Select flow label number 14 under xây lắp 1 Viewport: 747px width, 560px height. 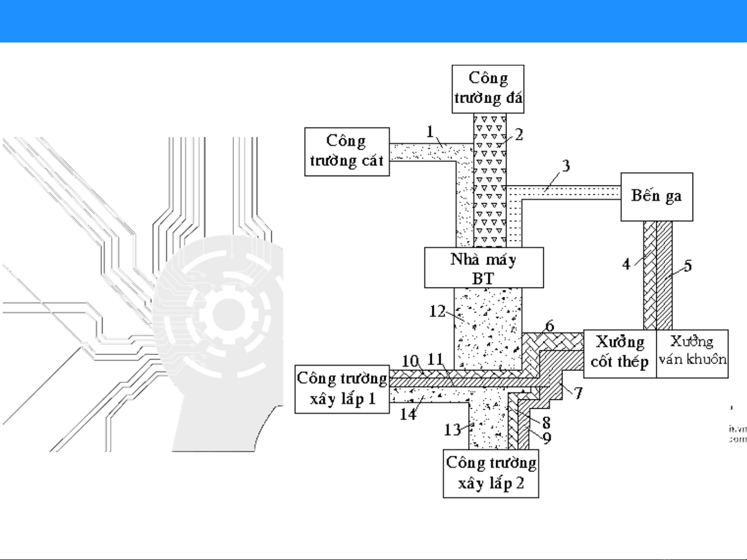(x=408, y=414)
